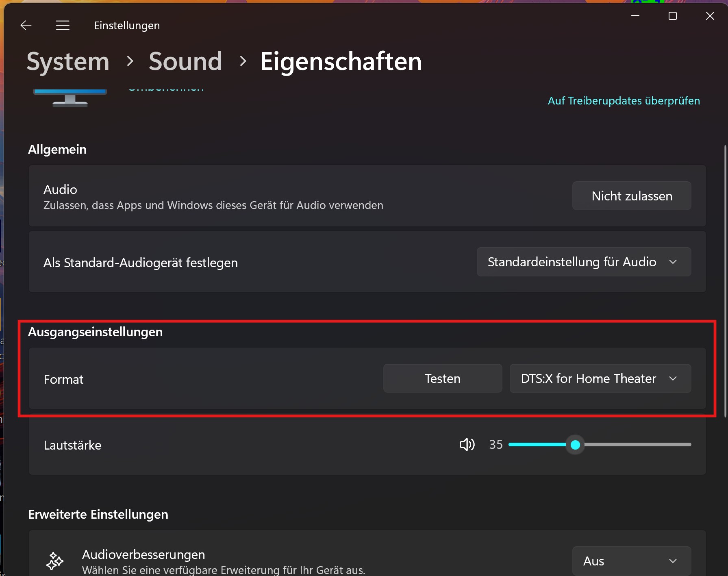
Task: Adjust the Lautstärke volume slider
Action: (575, 445)
